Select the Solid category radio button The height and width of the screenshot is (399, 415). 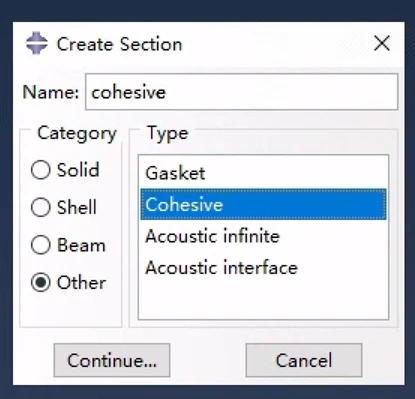click(x=41, y=170)
